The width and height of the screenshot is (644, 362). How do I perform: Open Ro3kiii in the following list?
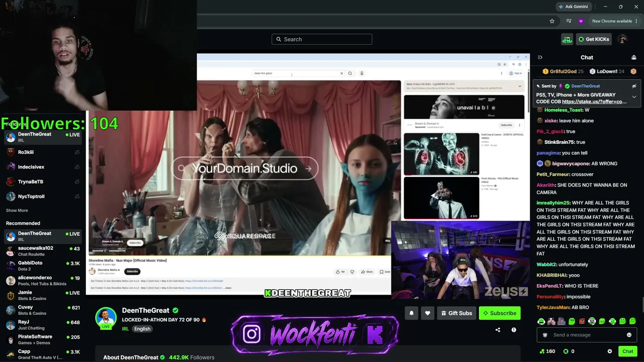43,152
